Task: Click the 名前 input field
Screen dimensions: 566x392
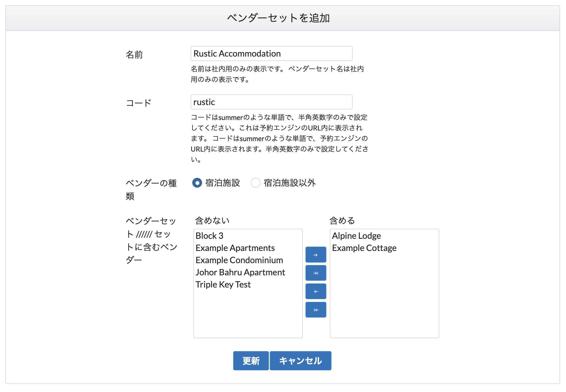Action: pyautogui.click(x=271, y=54)
